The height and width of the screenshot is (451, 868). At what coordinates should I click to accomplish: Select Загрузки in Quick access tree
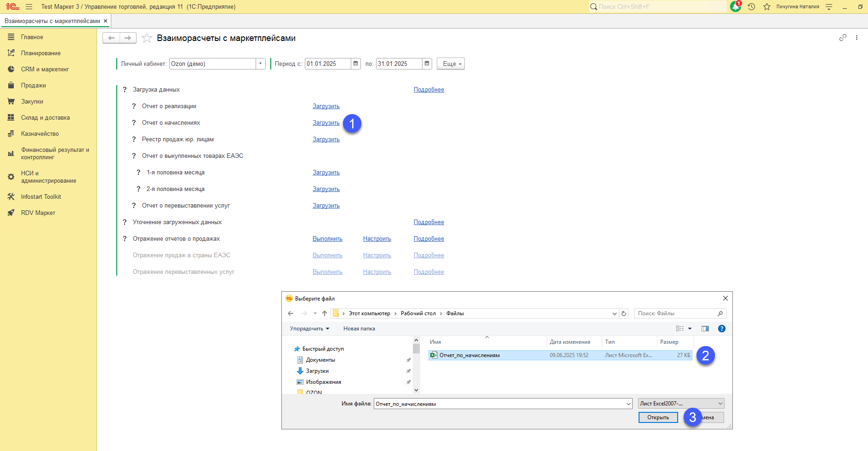(x=317, y=371)
